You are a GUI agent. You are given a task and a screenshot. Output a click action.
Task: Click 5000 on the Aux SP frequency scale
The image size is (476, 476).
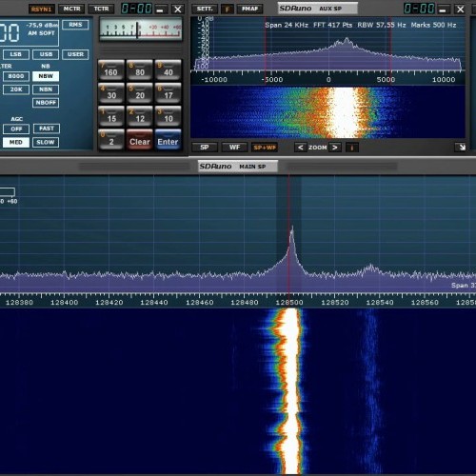pos(386,80)
